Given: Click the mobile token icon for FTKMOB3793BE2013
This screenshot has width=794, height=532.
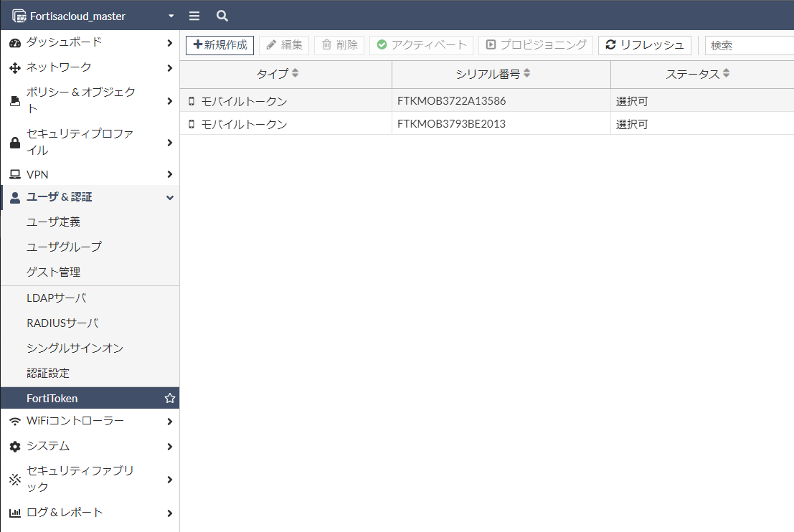Looking at the screenshot, I should coord(192,124).
